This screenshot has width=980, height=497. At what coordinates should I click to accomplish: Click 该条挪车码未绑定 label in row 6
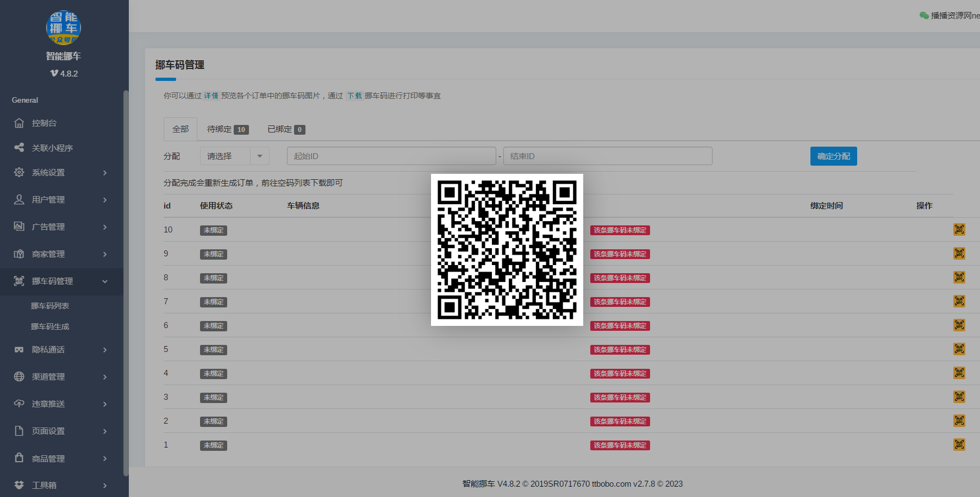pyautogui.click(x=620, y=326)
